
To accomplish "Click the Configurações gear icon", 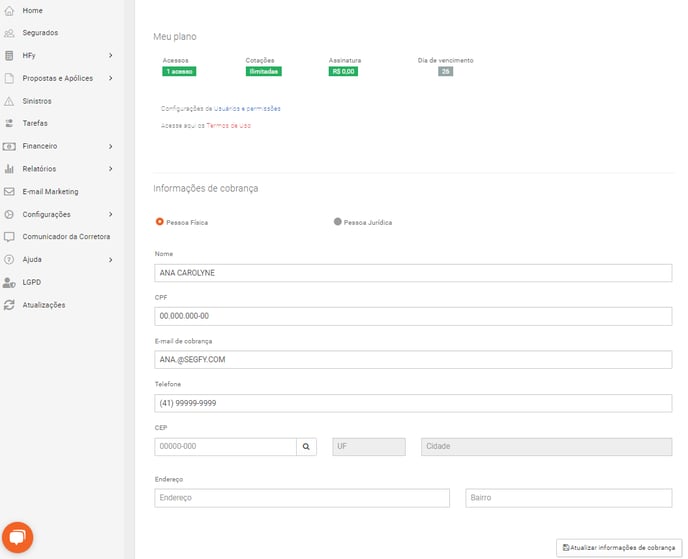I will [x=9, y=214].
